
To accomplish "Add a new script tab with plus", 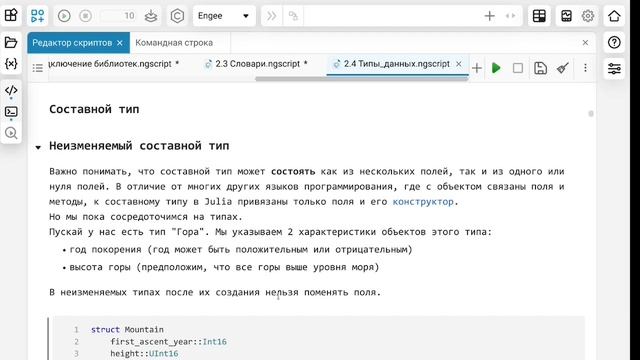I will (477, 68).
